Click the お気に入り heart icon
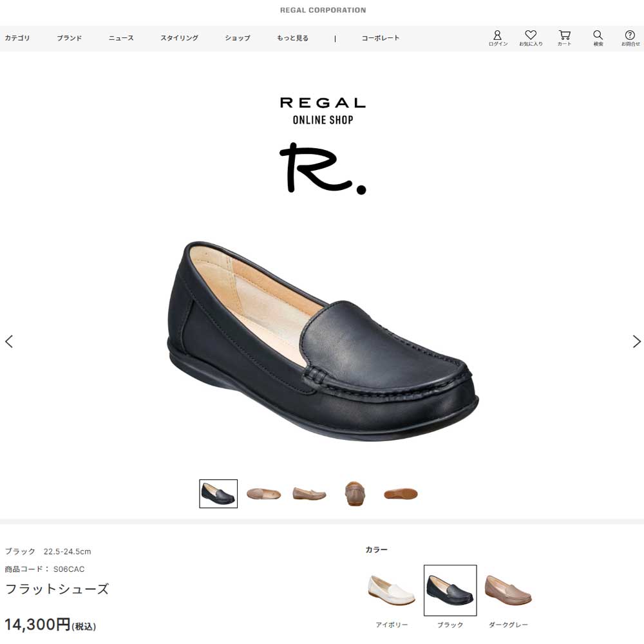This screenshot has width=644, height=644. 531,39
